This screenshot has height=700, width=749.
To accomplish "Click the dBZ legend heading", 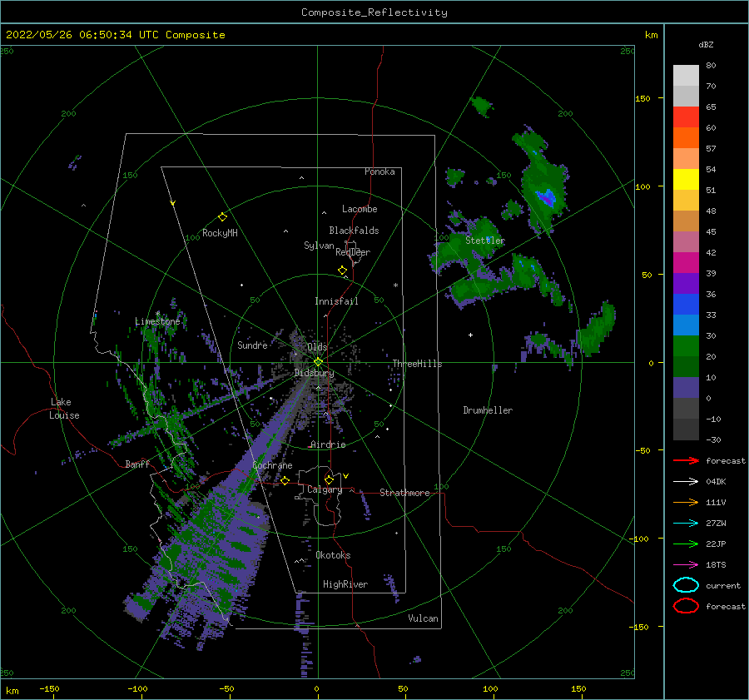I will [706, 44].
